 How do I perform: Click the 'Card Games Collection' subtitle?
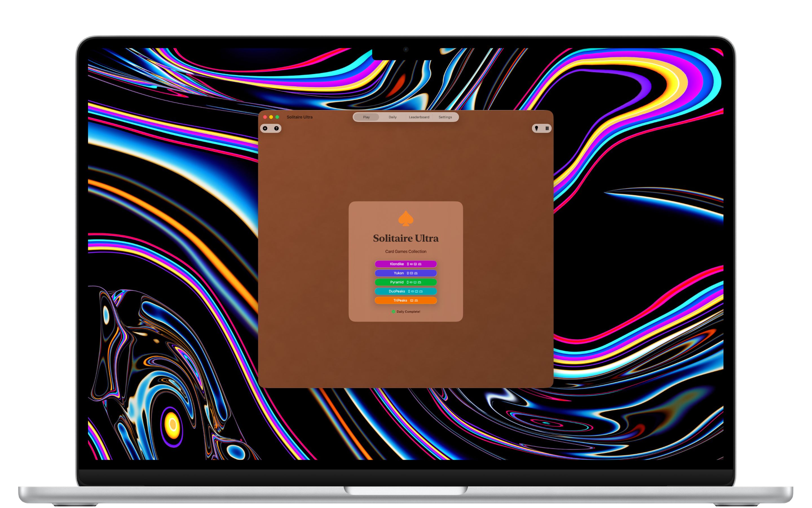coord(406,252)
